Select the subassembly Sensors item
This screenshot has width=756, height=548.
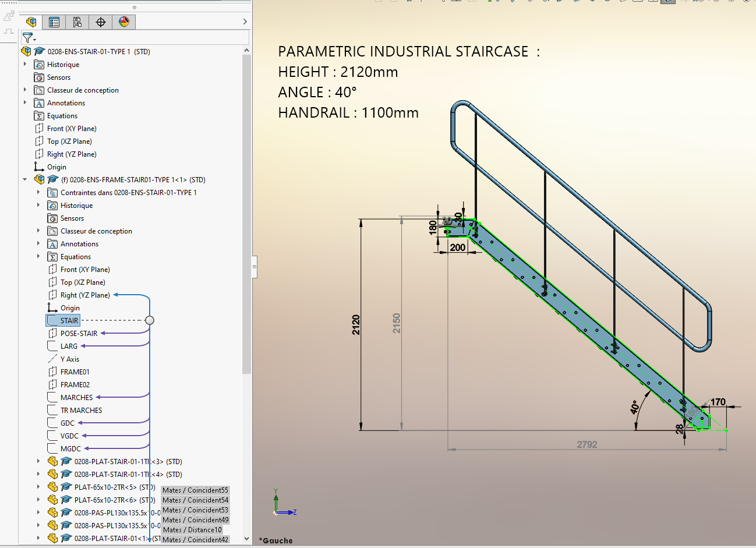(x=72, y=218)
